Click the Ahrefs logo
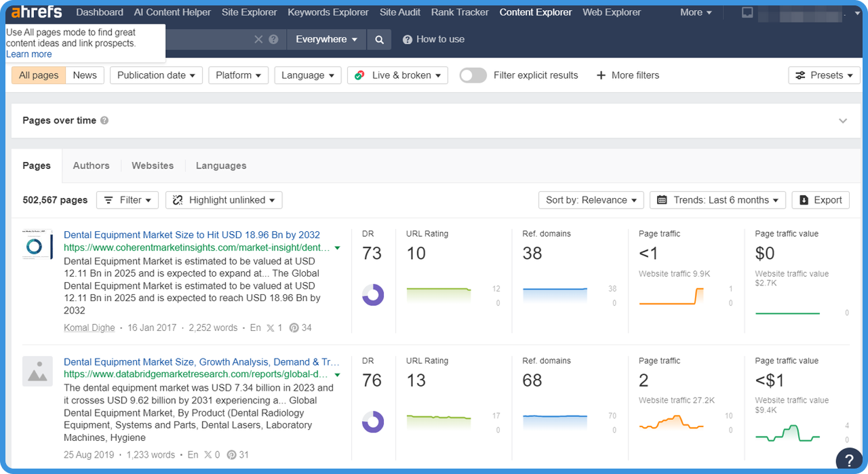Screen dimensions: 868x474 point(37,12)
